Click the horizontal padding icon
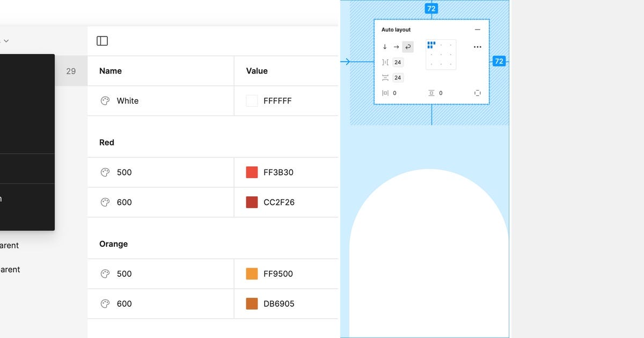This screenshot has height=338, width=644. tap(385, 92)
